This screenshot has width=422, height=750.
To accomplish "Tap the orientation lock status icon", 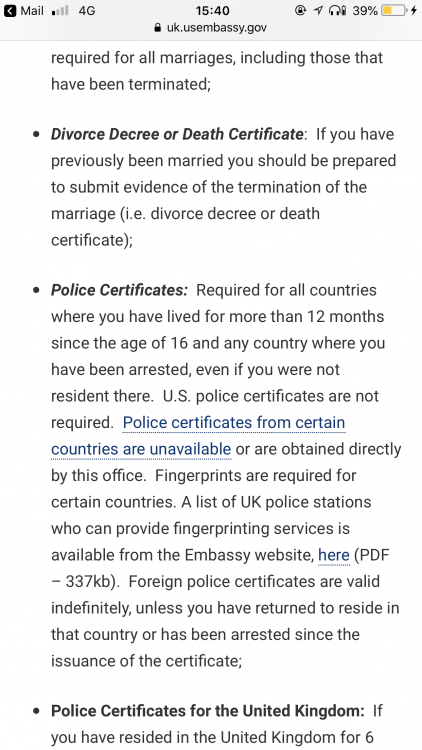I will click(x=300, y=11).
